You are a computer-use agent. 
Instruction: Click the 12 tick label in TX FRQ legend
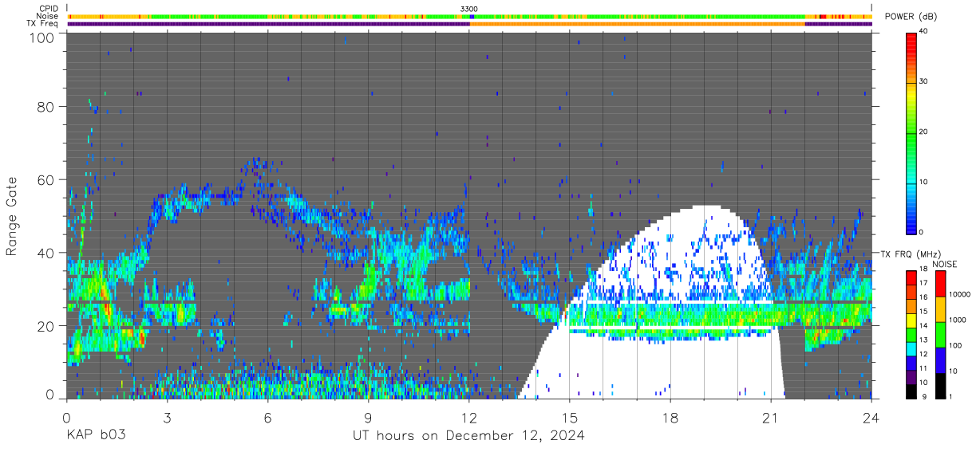click(923, 354)
